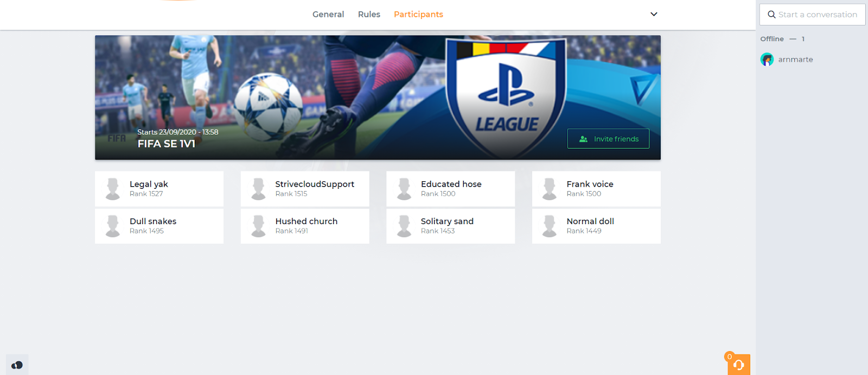Open Dull snakes participant card
868x375 pixels.
(x=159, y=226)
